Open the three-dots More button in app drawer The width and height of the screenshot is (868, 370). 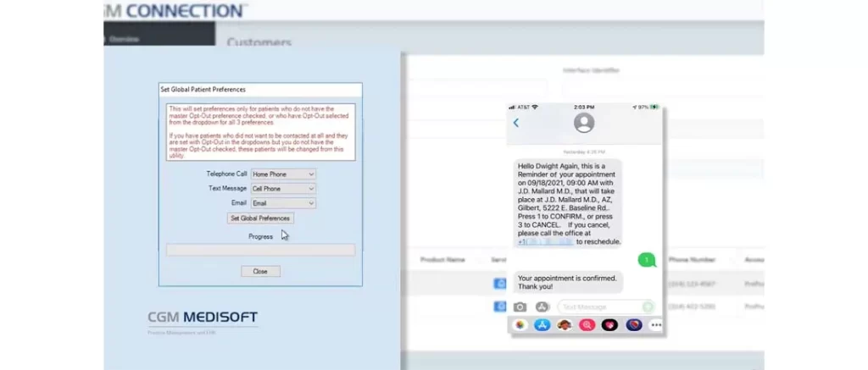(656, 325)
